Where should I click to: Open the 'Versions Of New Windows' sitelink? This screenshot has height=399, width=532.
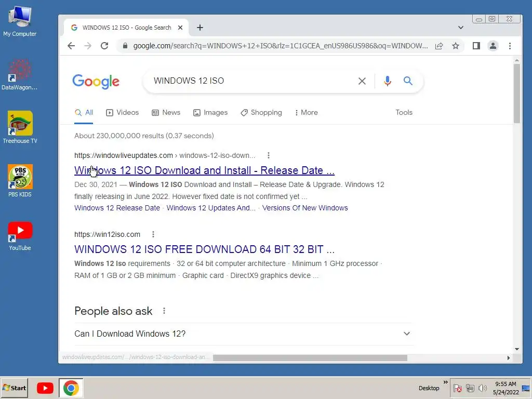click(305, 208)
